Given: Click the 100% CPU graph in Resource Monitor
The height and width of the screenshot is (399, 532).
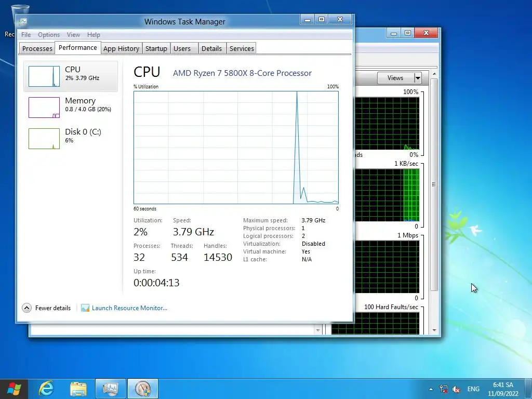Looking at the screenshot, I should click(x=387, y=124).
